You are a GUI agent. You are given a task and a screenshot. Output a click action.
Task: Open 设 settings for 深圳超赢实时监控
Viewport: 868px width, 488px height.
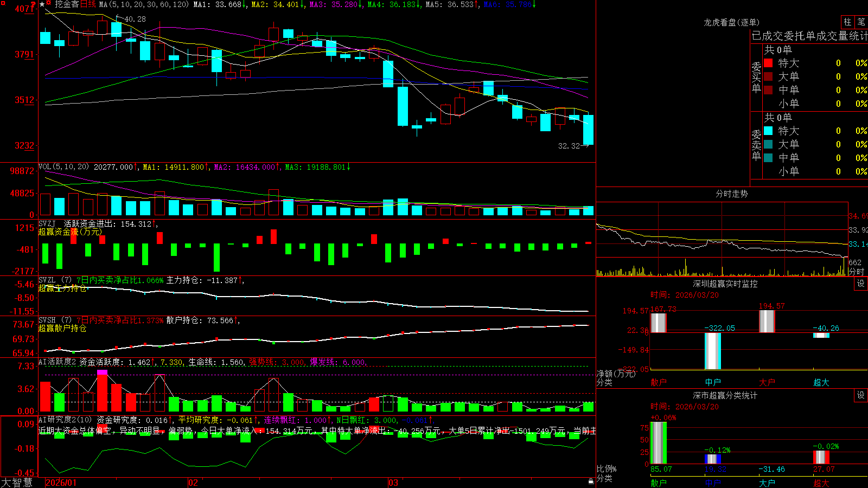861,284
